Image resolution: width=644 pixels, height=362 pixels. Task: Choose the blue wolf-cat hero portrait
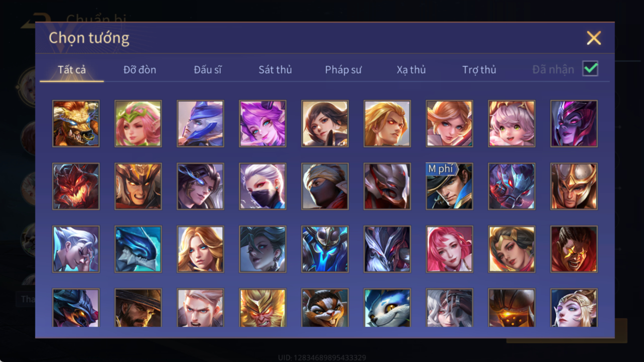pos(387,308)
